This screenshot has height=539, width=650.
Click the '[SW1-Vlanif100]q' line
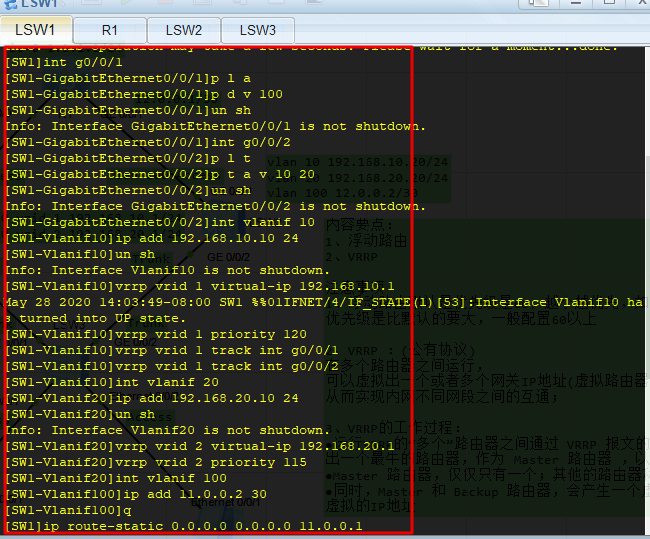click(68, 510)
